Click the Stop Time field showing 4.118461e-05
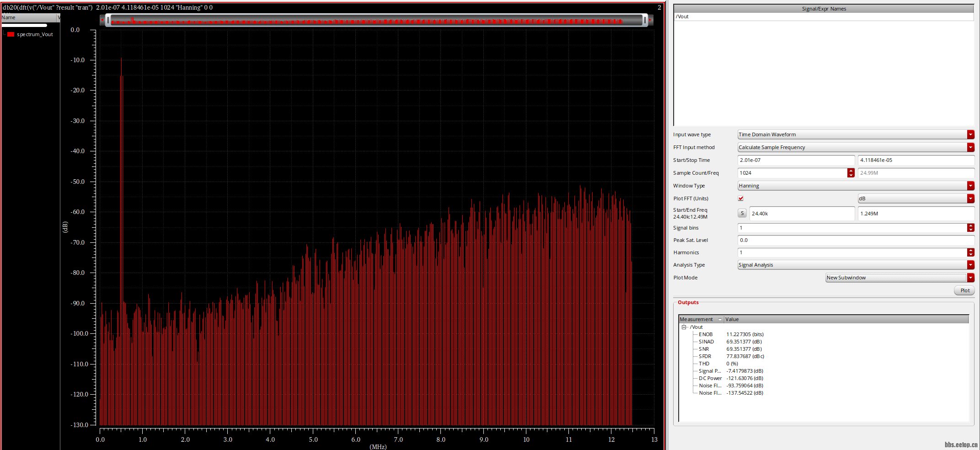 tap(916, 160)
